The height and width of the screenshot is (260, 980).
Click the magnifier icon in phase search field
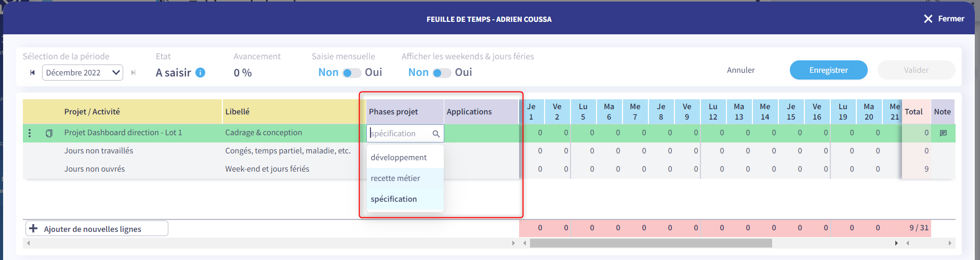(436, 134)
